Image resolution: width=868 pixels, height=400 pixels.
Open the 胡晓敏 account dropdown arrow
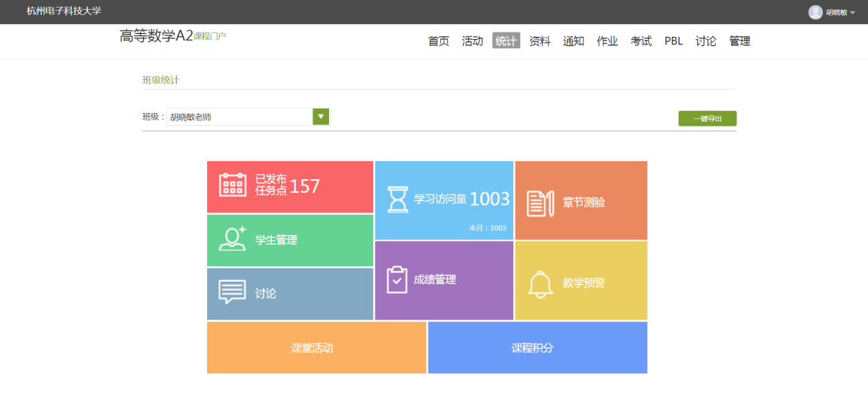coord(852,13)
